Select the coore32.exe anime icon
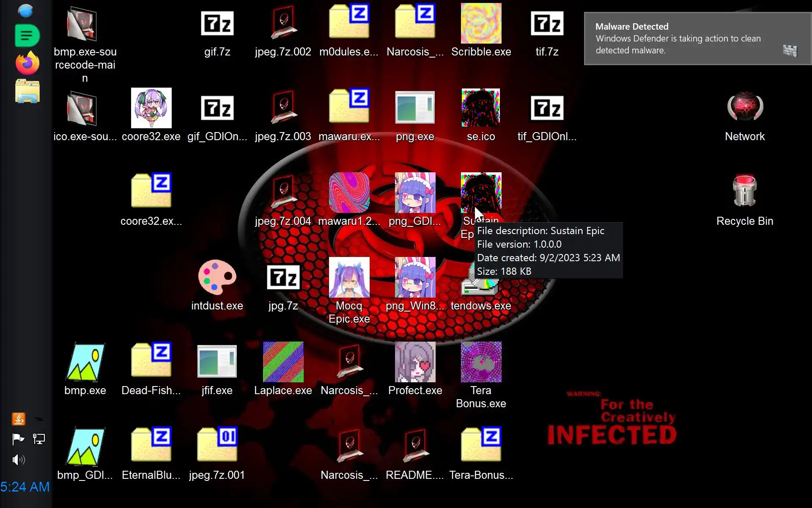The height and width of the screenshot is (508, 812). pos(151,108)
